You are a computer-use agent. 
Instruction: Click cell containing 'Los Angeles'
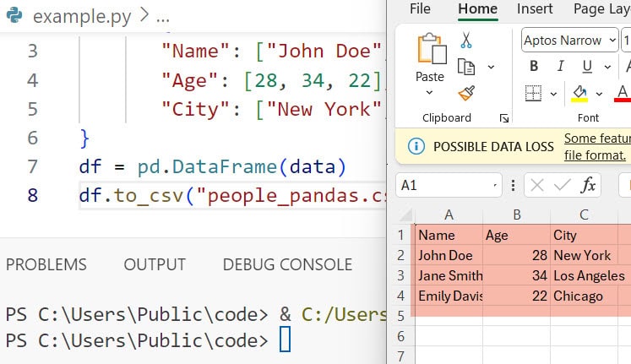pyautogui.click(x=584, y=275)
